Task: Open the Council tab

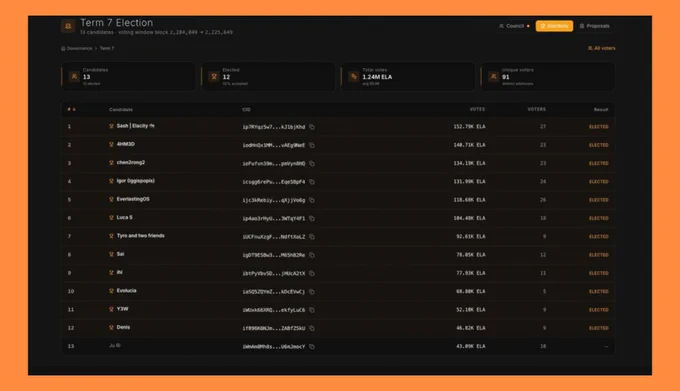Action: [514, 26]
